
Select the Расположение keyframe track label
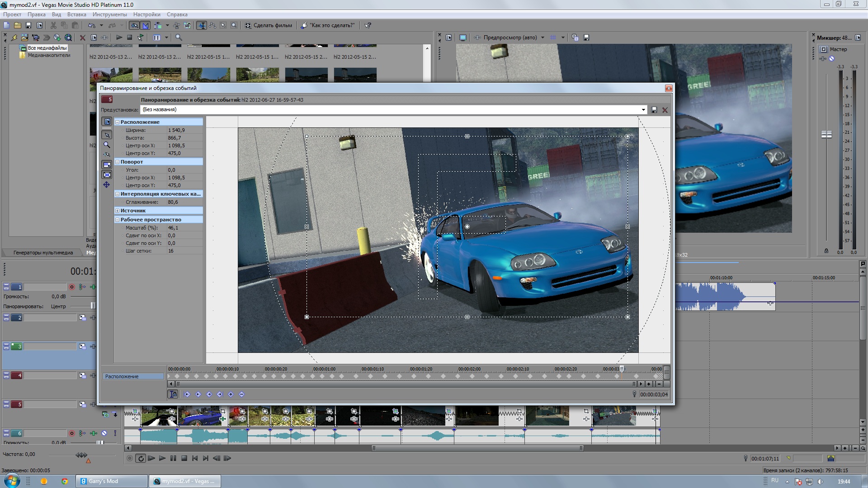[133, 376]
